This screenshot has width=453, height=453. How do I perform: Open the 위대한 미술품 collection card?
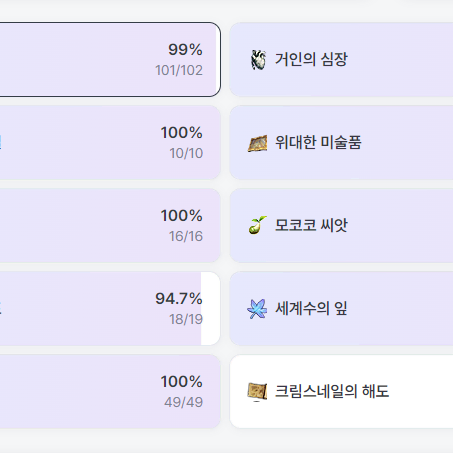pos(341,143)
